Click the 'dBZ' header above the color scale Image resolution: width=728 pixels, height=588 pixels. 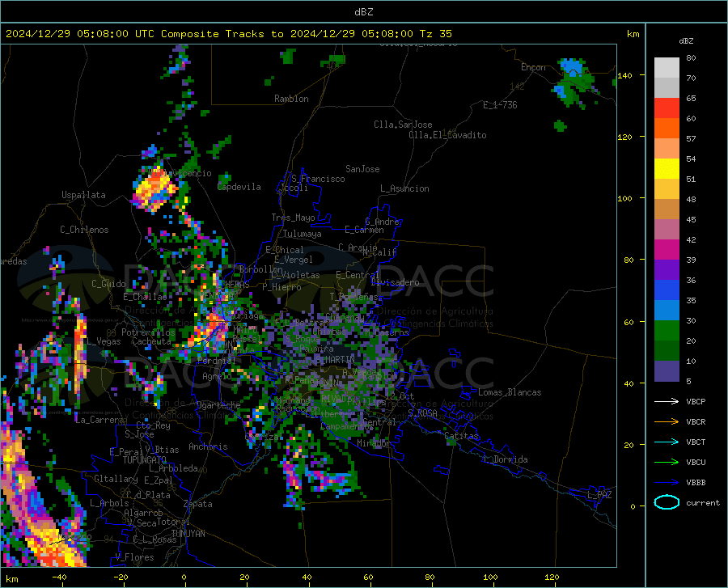tap(686, 40)
